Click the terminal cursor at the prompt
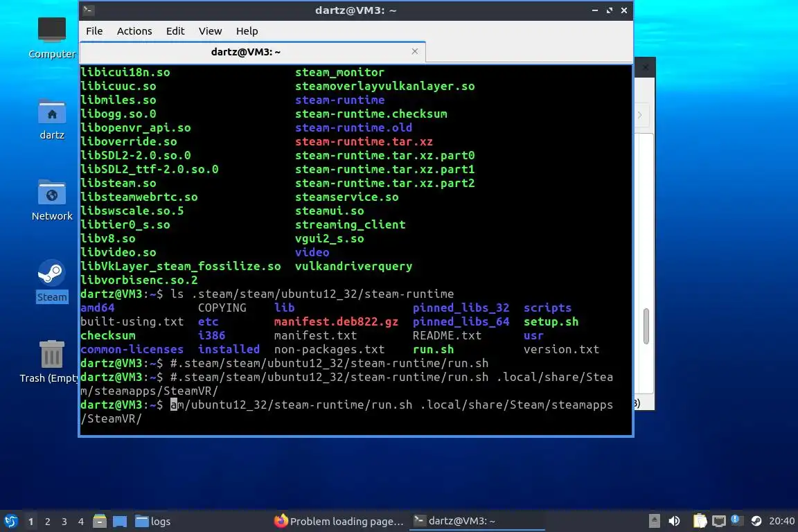Viewport: 798px width, 532px height. (x=174, y=405)
